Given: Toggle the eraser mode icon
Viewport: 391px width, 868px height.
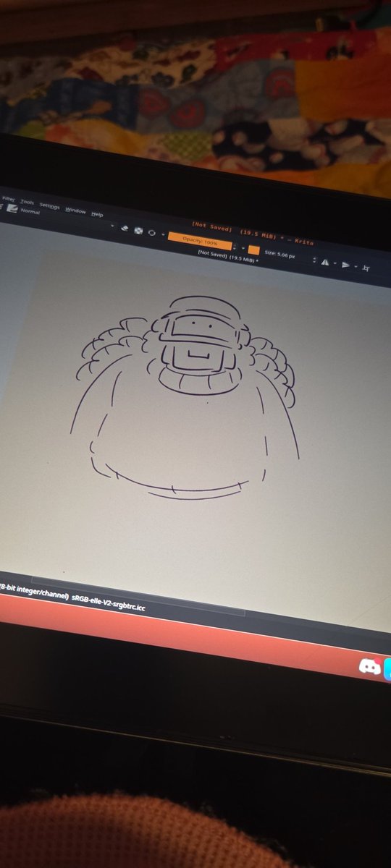Looking at the screenshot, I should pyautogui.click(x=125, y=228).
